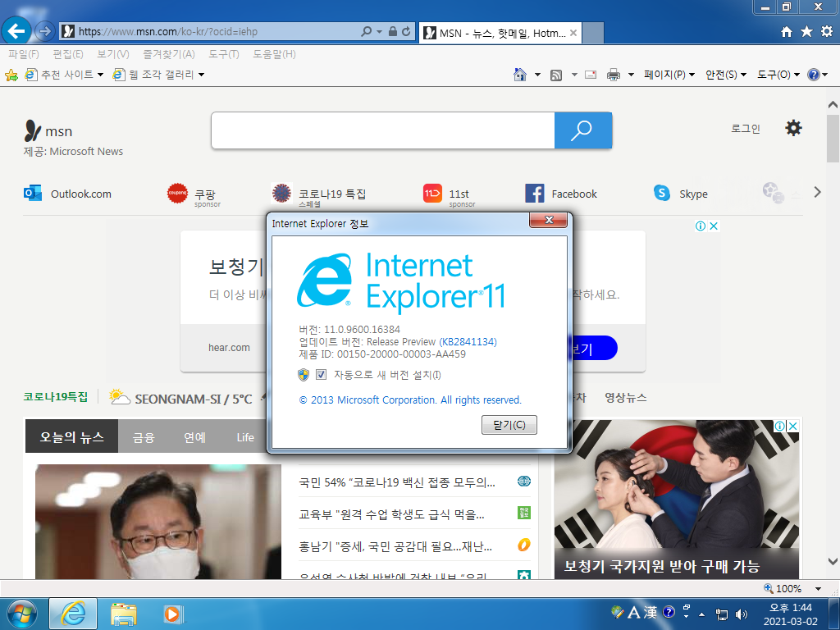The width and height of the screenshot is (840, 630).
Task: Click the browser Forward arrow button
Action: 45,31
